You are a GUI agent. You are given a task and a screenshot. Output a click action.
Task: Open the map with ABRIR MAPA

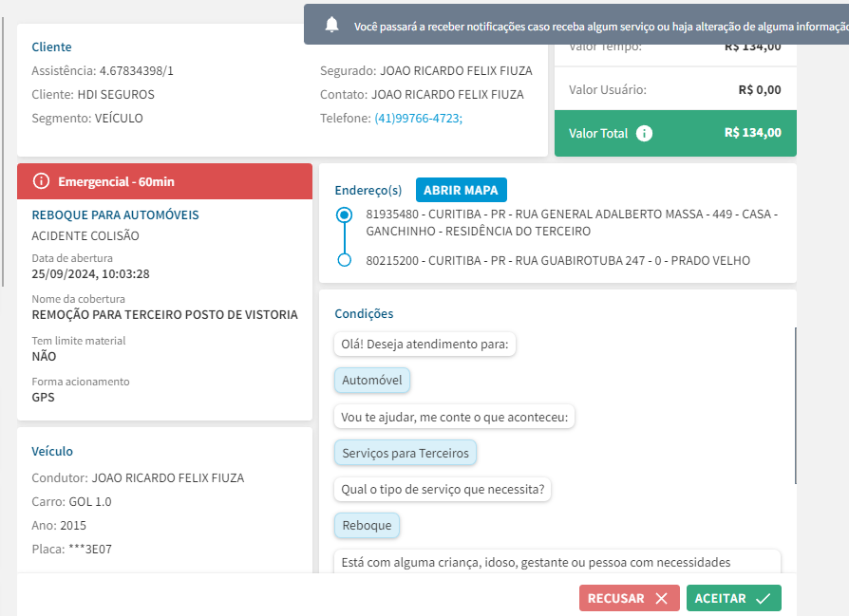(x=461, y=190)
